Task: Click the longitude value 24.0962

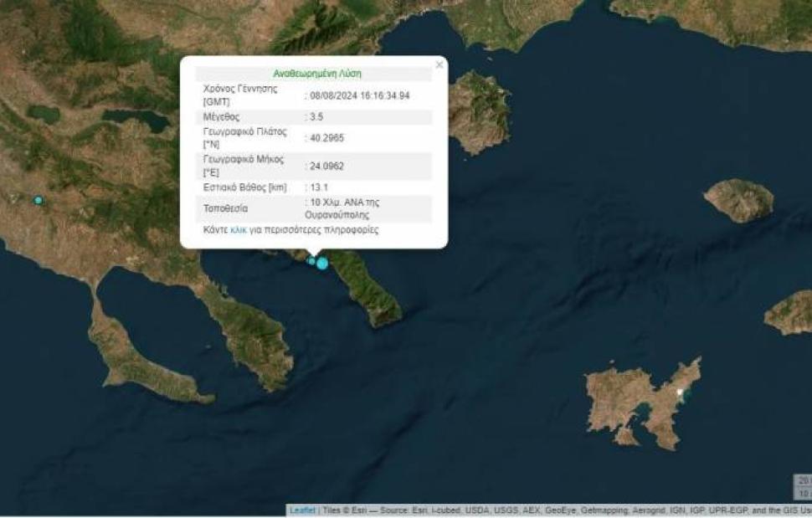Action: [326, 166]
